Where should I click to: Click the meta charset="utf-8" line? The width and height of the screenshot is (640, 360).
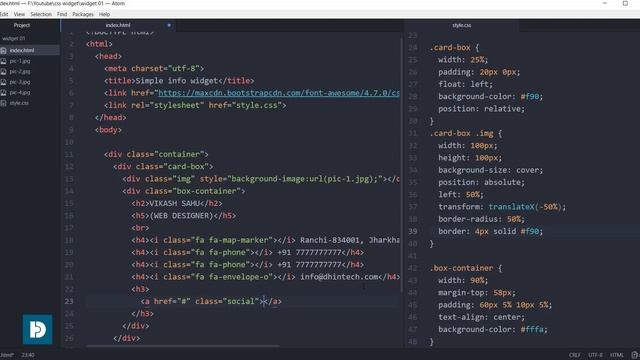coord(154,69)
